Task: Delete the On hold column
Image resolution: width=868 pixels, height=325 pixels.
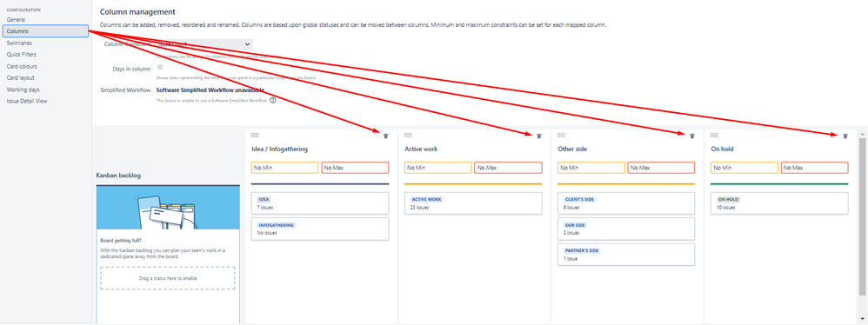Action: (845, 136)
